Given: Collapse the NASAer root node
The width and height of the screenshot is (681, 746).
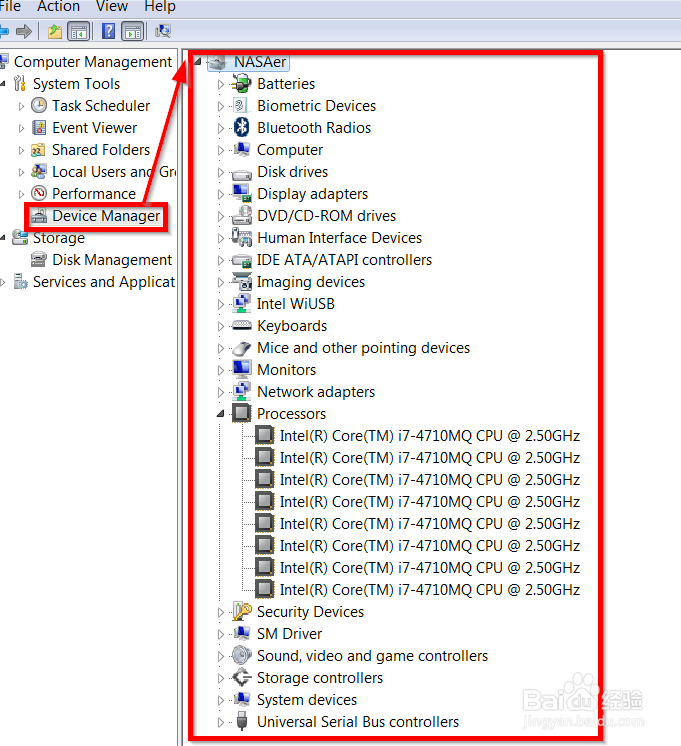Looking at the screenshot, I should tap(198, 61).
